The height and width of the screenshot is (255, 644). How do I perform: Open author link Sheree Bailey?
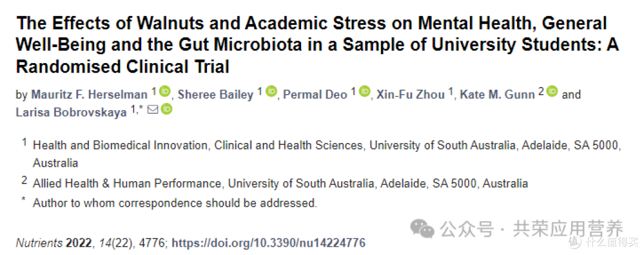click(216, 95)
